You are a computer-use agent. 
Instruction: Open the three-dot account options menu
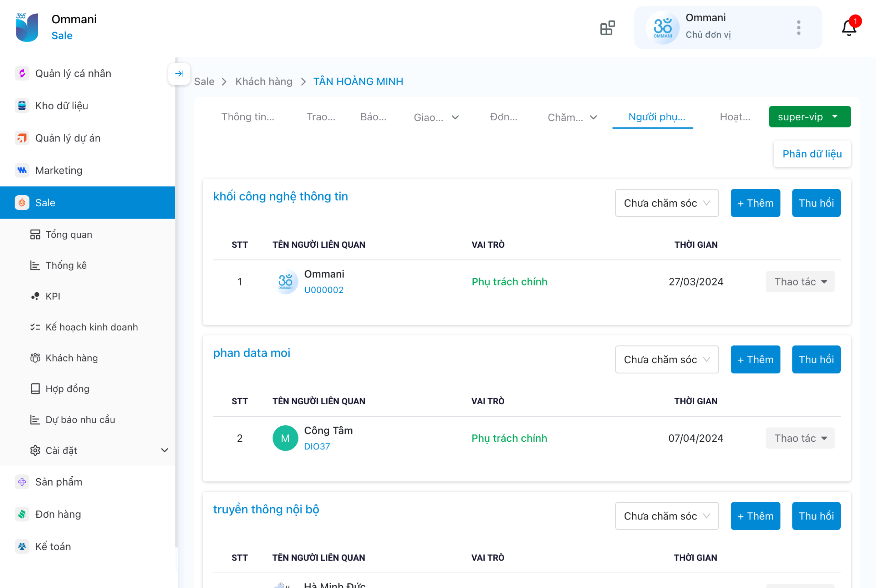coord(799,28)
